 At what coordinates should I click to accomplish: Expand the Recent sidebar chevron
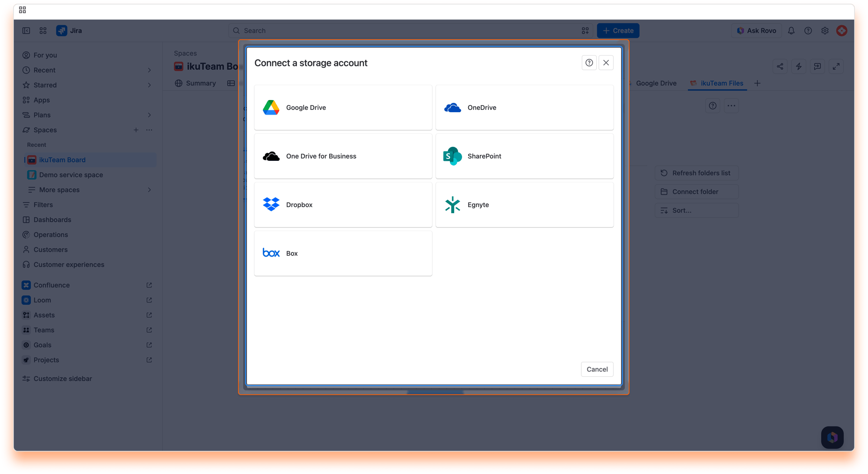click(x=149, y=70)
